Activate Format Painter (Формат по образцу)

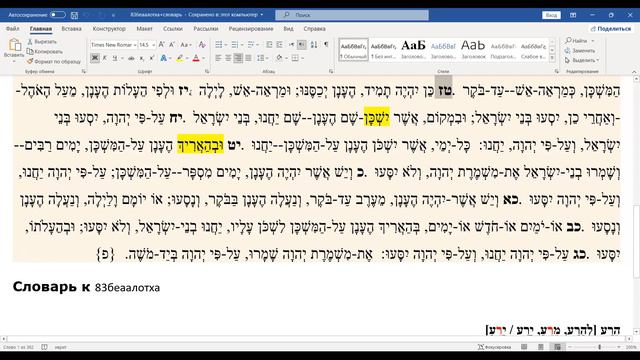click(x=54, y=61)
